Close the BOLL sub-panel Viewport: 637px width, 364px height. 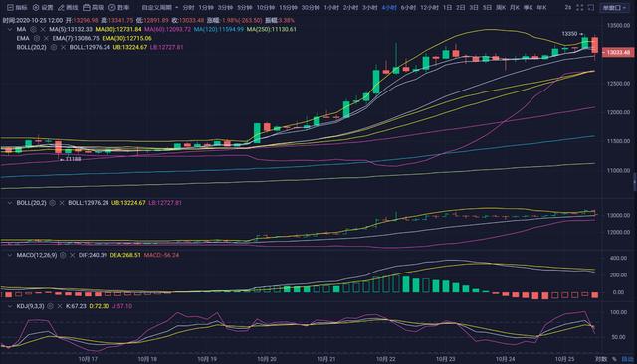pyautogui.click(x=62, y=203)
